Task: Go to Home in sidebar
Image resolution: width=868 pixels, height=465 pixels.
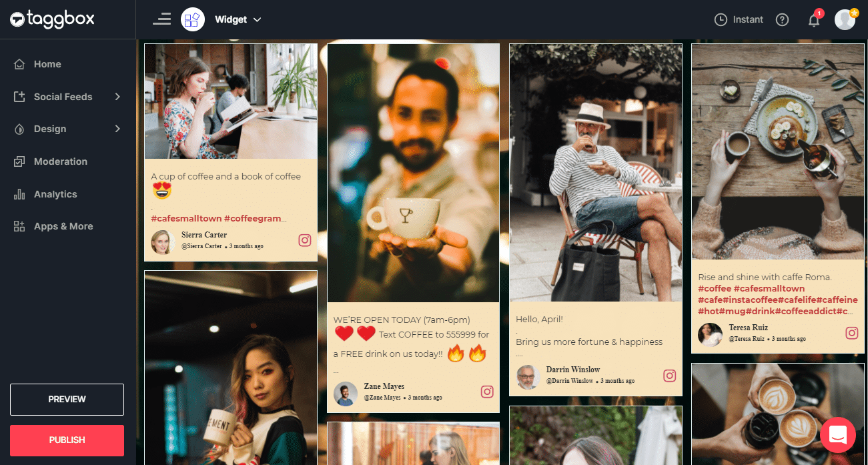Action: pyautogui.click(x=47, y=64)
